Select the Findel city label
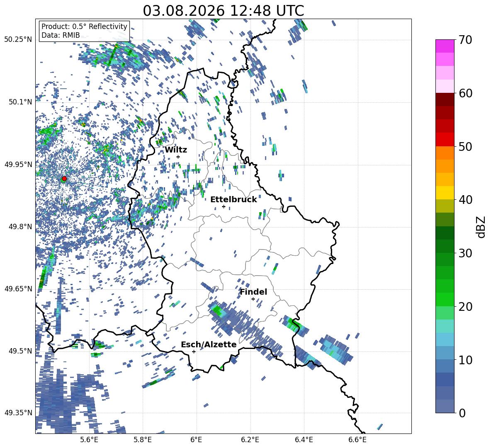This screenshot has height=448, width=491. 253,292
